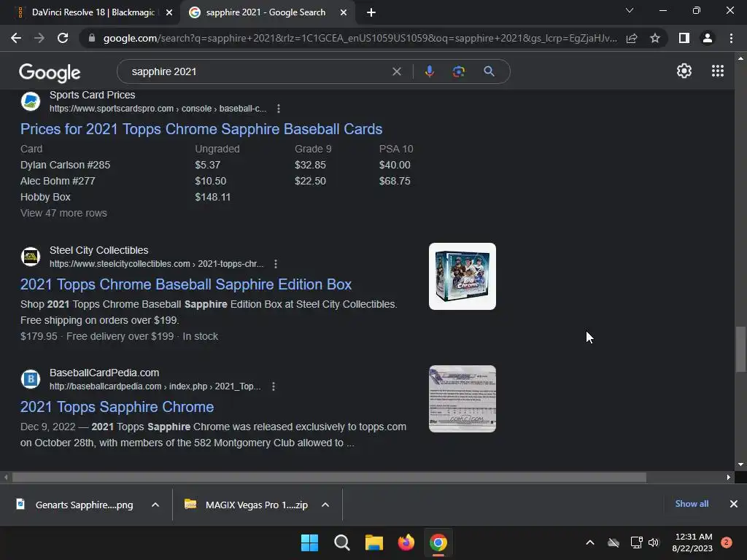Screen dimensions: 747x560
Task: Share this page icon in address bar
Action: 632,38
